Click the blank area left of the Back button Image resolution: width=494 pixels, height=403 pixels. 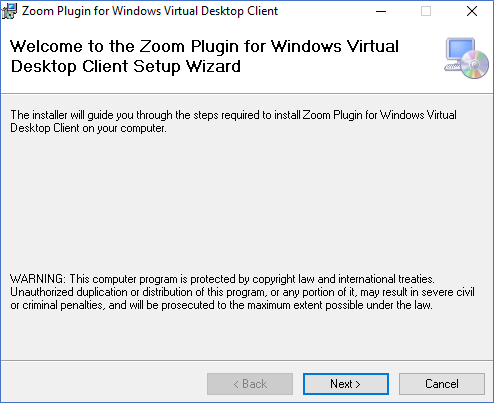click(x=103, y=384)
